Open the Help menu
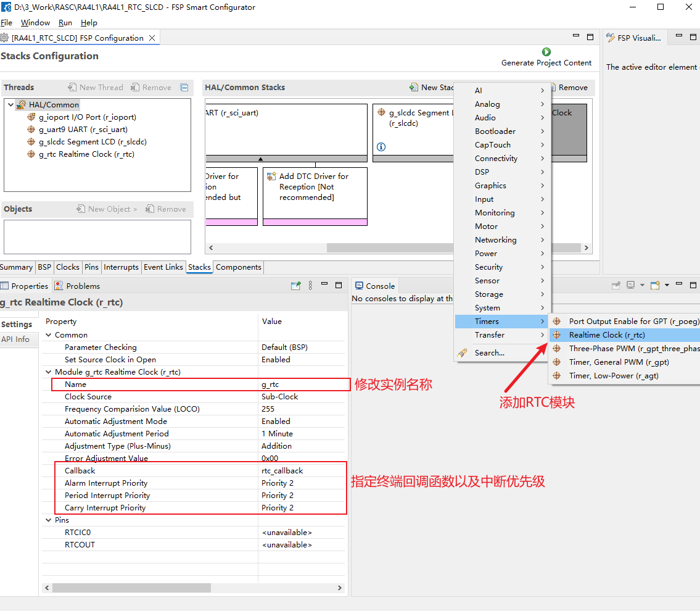700x611 pixels. click(89, 23)
